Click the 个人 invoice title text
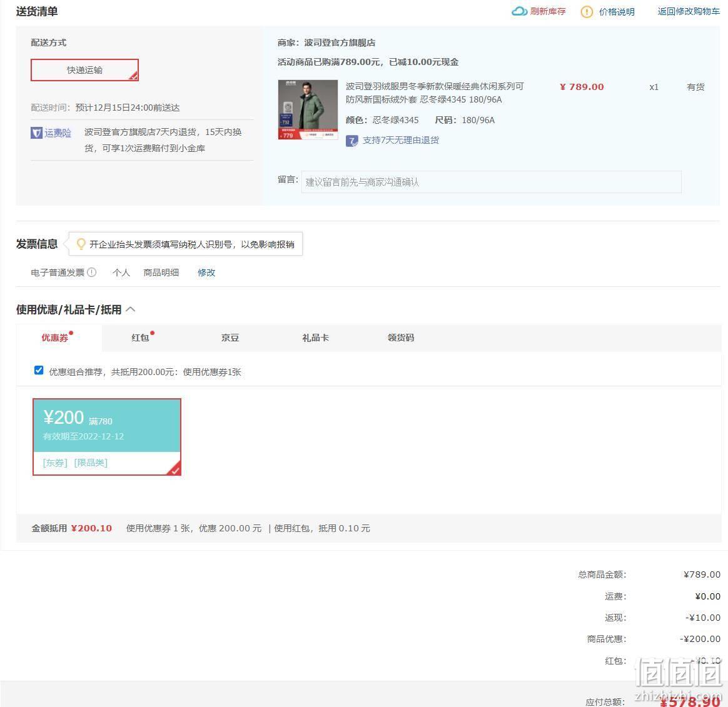728x707 pixels. 121,273
